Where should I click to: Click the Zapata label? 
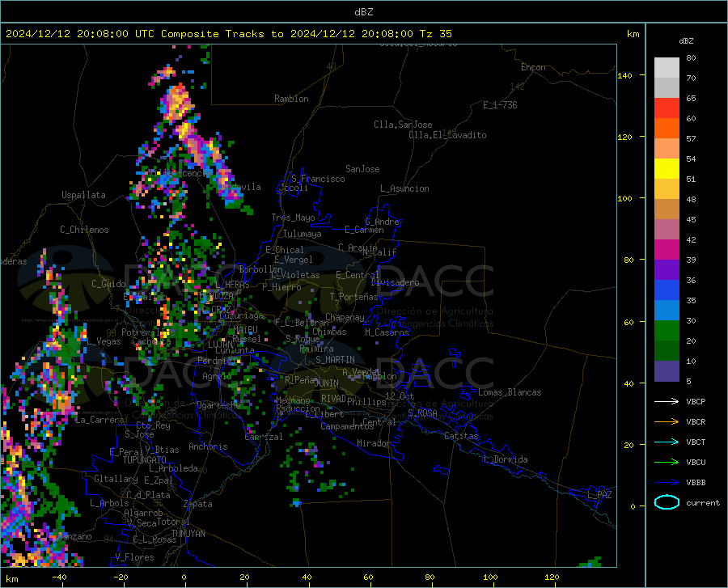click(198, 504)
